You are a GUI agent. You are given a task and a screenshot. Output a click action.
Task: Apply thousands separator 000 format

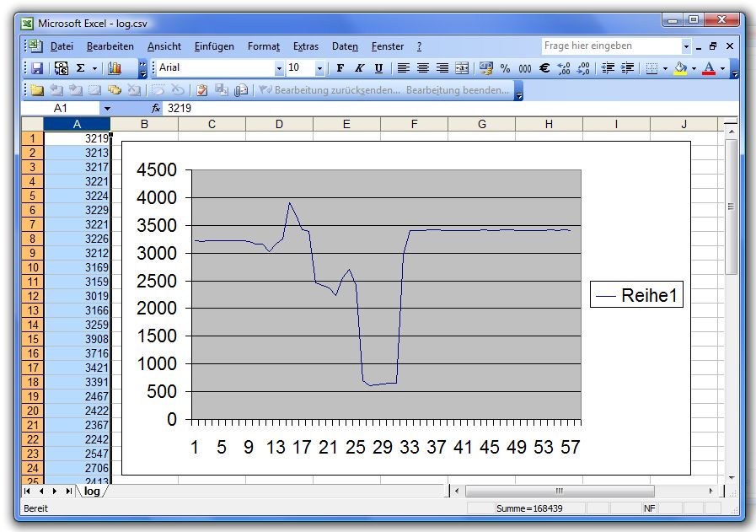[x=524, y=68]
